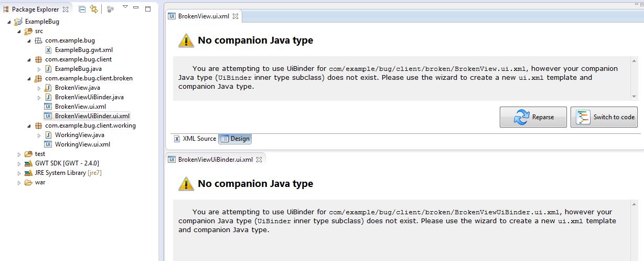The height and width of the screenshot is (261, 644).
Task: Click the GWT SDK library icon
Action: (28, 163)
